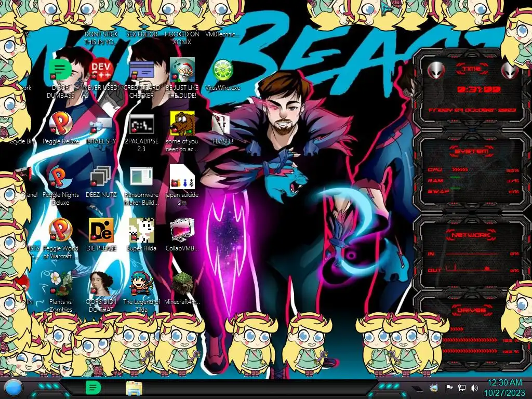
Task: Launch the Super Hilda game icon
Action: [x=141, y=230]
